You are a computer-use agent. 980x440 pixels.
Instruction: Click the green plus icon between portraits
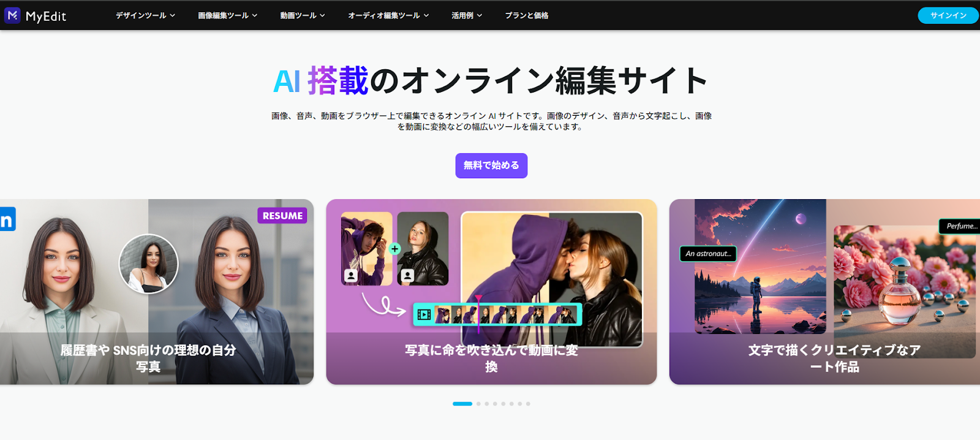click(x=395, y=249)
